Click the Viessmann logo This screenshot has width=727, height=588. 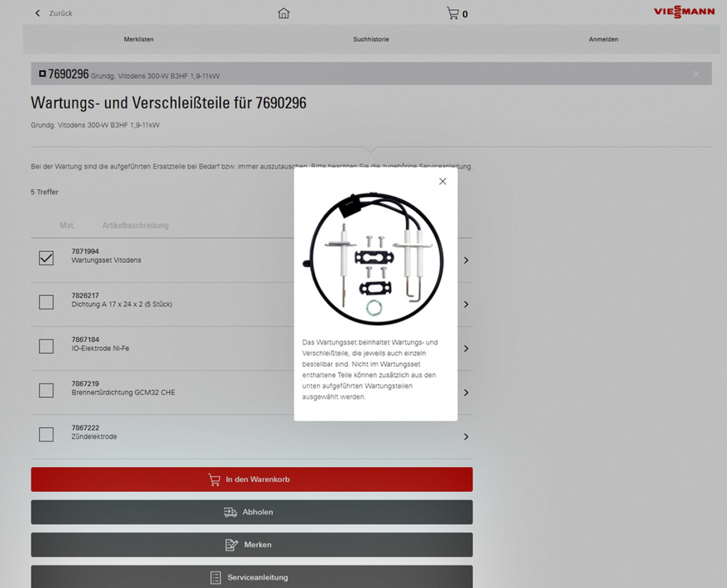pos(684,13)
